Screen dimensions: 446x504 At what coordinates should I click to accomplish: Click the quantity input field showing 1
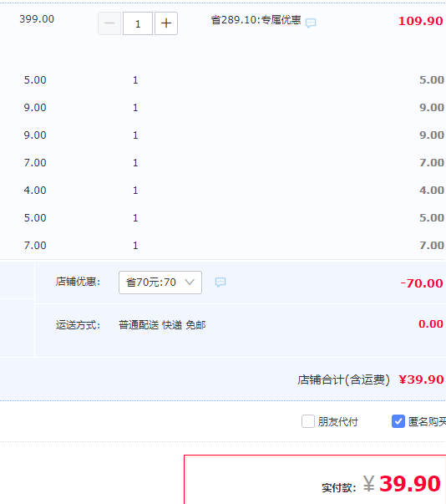(x=138, y=23)
